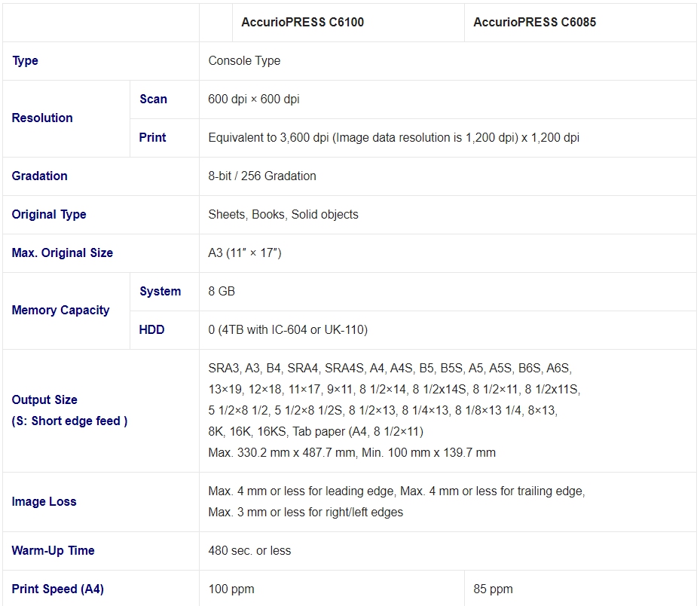Click the Console Type value
Screen dimensions: 700x606
click(244, 61)
